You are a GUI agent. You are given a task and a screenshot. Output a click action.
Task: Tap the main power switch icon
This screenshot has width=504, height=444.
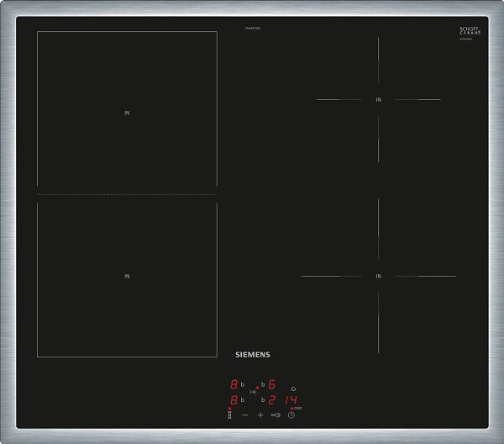pos(229,415)
